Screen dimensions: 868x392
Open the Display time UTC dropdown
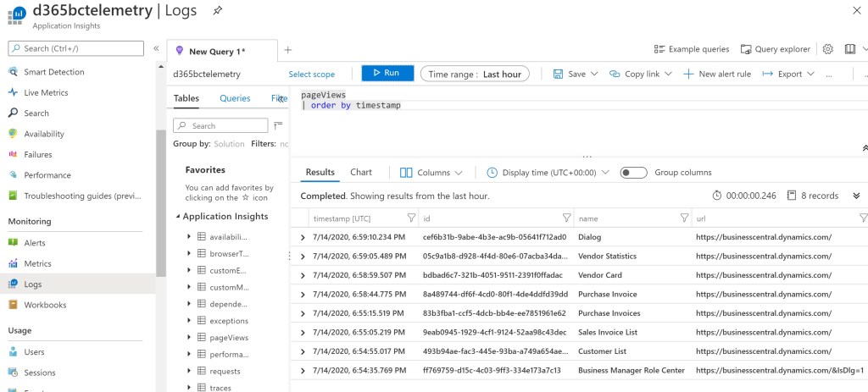(x=548, y=173)
